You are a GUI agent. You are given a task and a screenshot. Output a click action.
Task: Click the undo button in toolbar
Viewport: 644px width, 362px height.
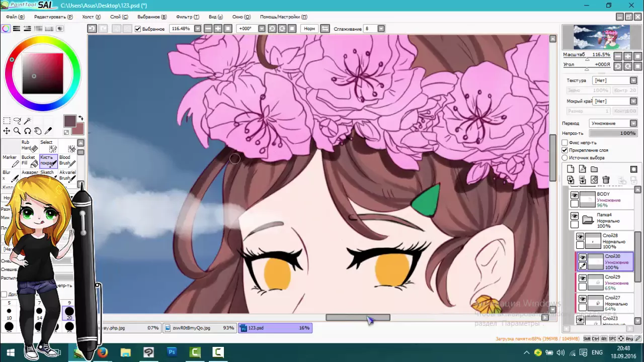92,29
